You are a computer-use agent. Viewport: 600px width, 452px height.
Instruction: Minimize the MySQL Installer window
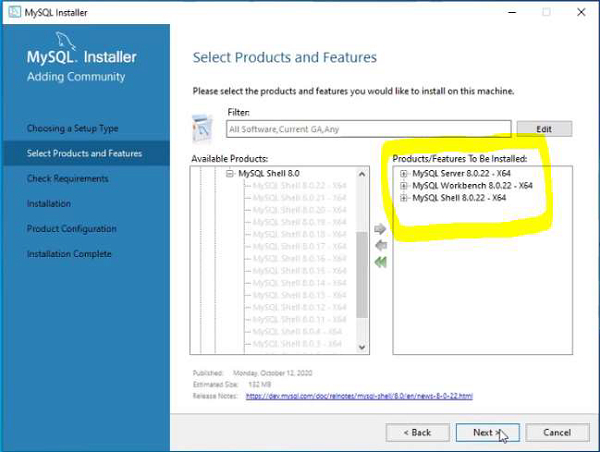point(512,12)
